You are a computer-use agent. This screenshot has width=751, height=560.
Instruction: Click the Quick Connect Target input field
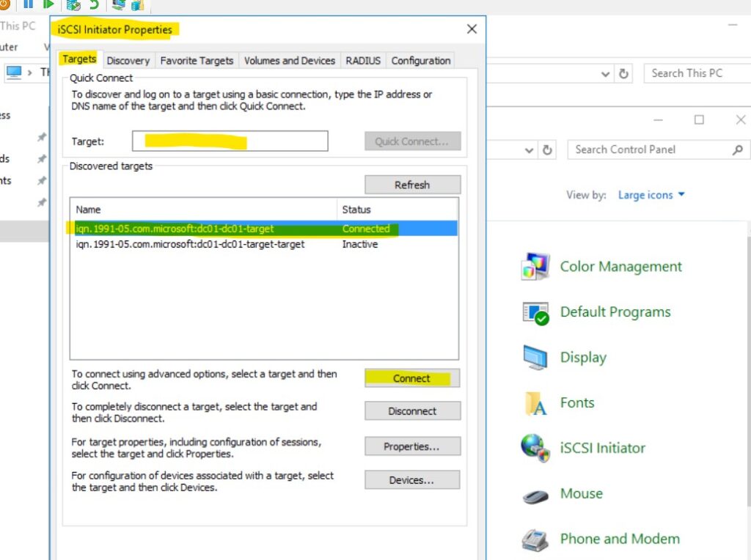pyautogui.click(x=230, y=141)
